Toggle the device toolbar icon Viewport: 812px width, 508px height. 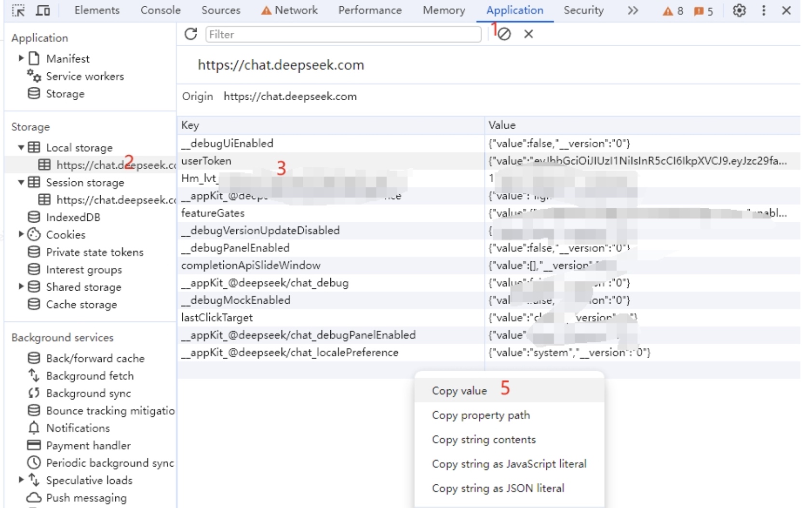click(x=43, y=10)
